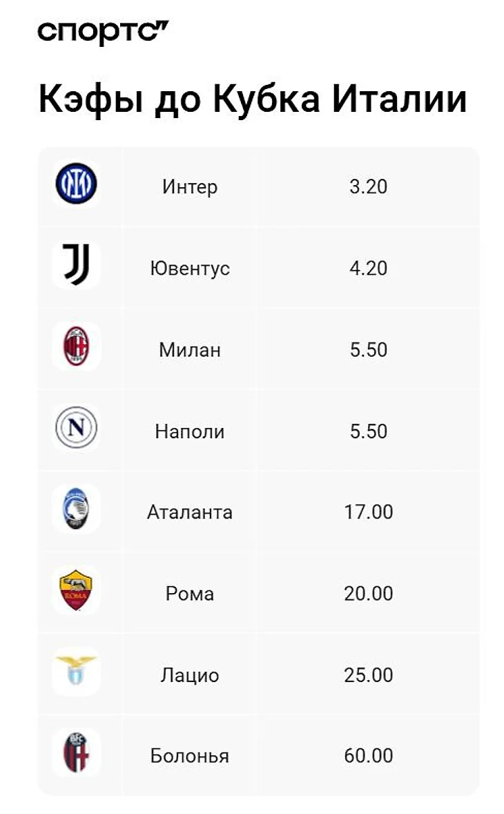
Task: Click the Милан team name
Action: (x=190, y=349)
